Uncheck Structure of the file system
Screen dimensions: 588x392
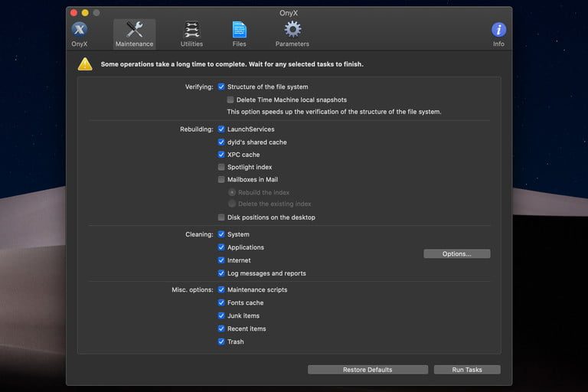(x=221, y=87)
